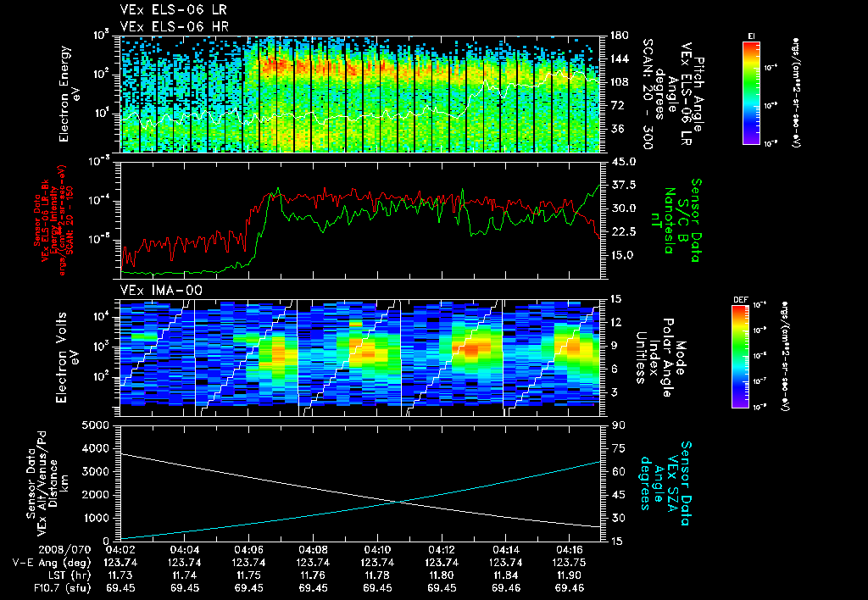Click the 5000 km altitude tick
Screen dimensions: 868x600
[95, 425]
